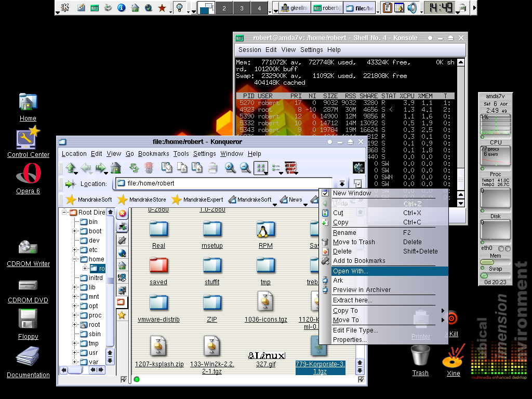Screen dimensions: 532x399
Task: Click the checkbox icon below the sidebar tree
Action: point(124,379)
